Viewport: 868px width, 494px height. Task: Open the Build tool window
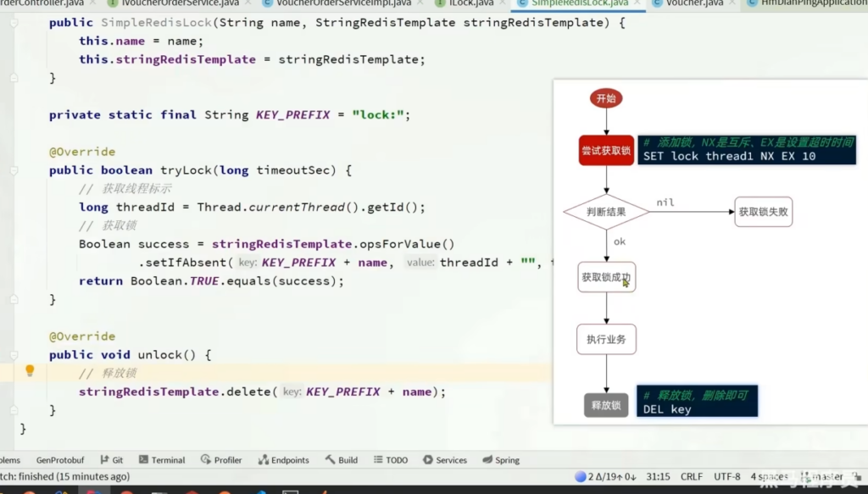coord(342,460)
